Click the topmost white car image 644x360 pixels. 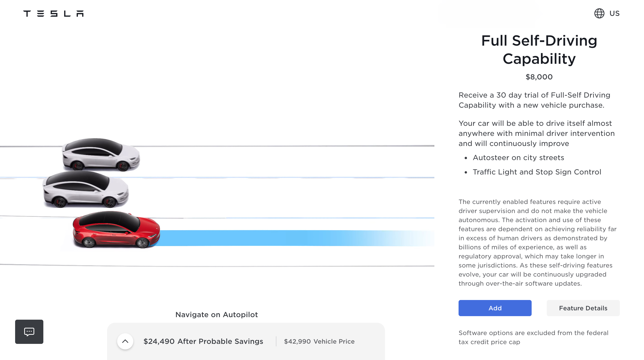pos(101,154)
